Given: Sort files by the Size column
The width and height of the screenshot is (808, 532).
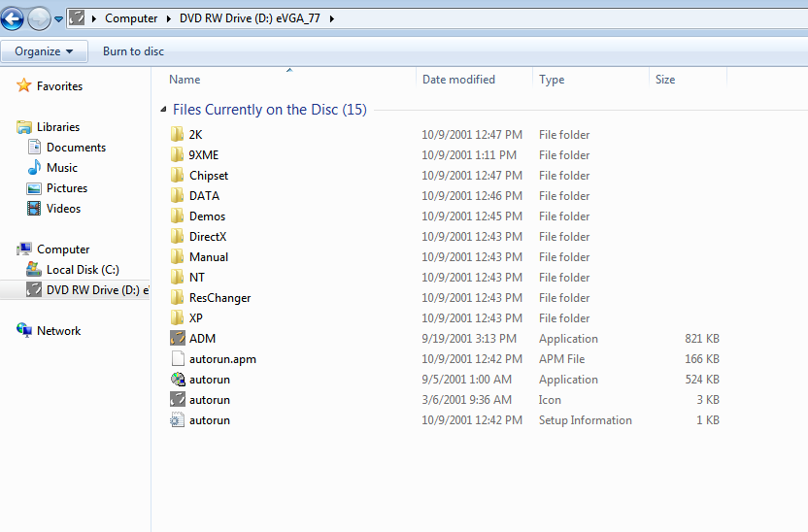Looking at the screenshot, I should click(664, 80).
